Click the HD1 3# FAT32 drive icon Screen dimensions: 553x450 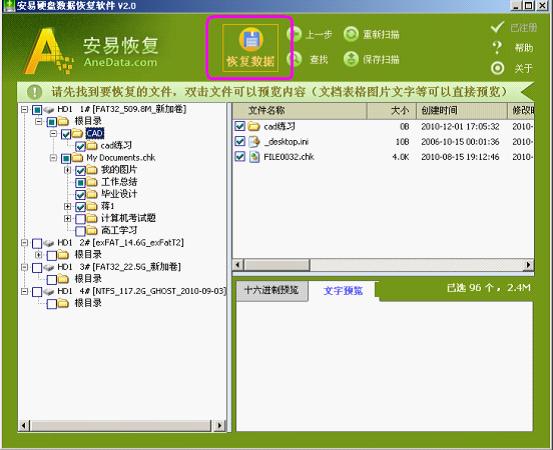pos(49,267)
